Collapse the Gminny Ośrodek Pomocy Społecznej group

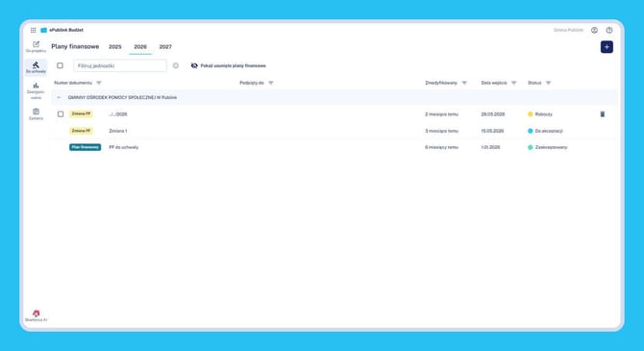tap(59, 97)
